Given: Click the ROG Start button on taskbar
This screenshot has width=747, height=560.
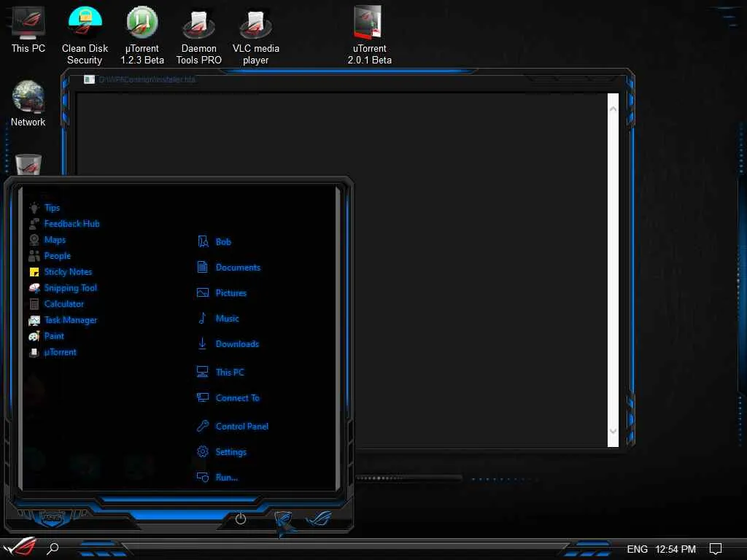Looking at the screenshot, I should click(20, 547).
